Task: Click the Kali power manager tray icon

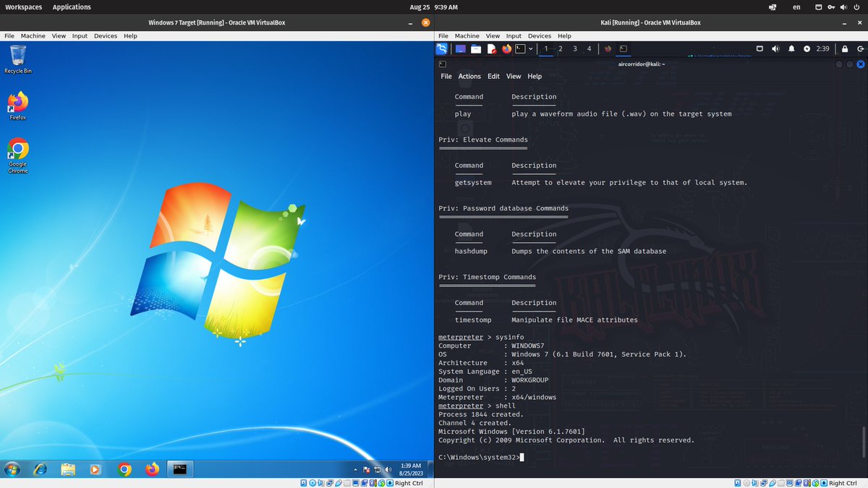Action: (x=807, y=48)
